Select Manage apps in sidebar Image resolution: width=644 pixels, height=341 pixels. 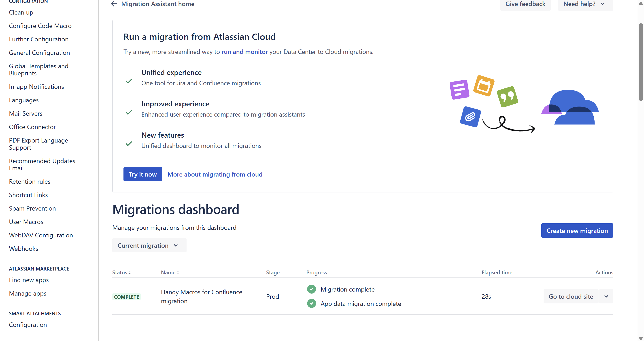(x=28, y=294)
